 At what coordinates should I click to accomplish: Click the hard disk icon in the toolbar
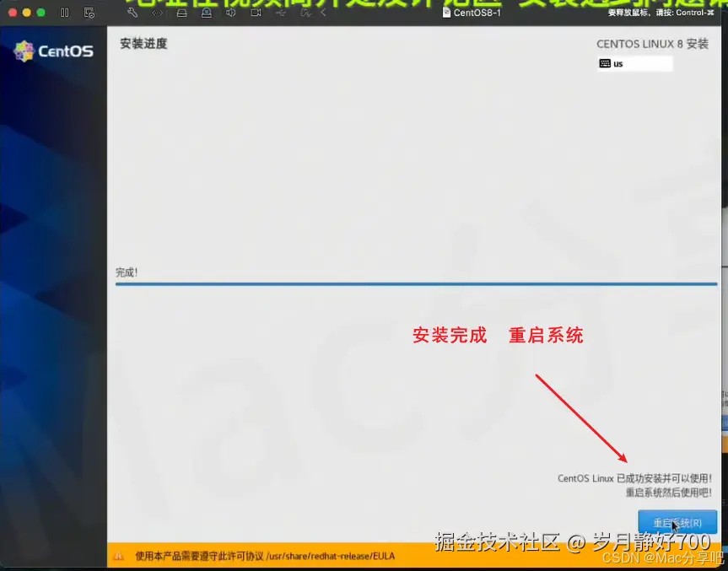click(181, 13)
